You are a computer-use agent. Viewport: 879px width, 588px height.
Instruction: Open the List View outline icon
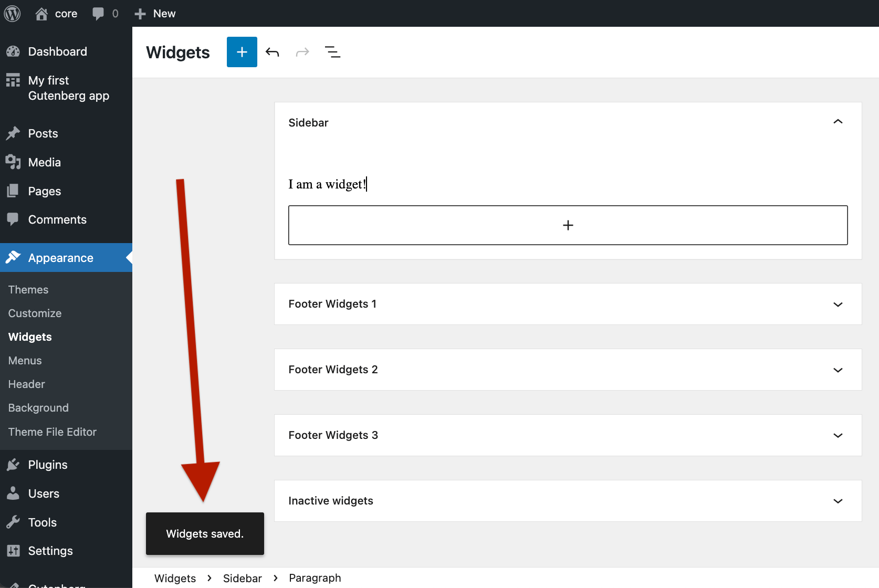333,52
